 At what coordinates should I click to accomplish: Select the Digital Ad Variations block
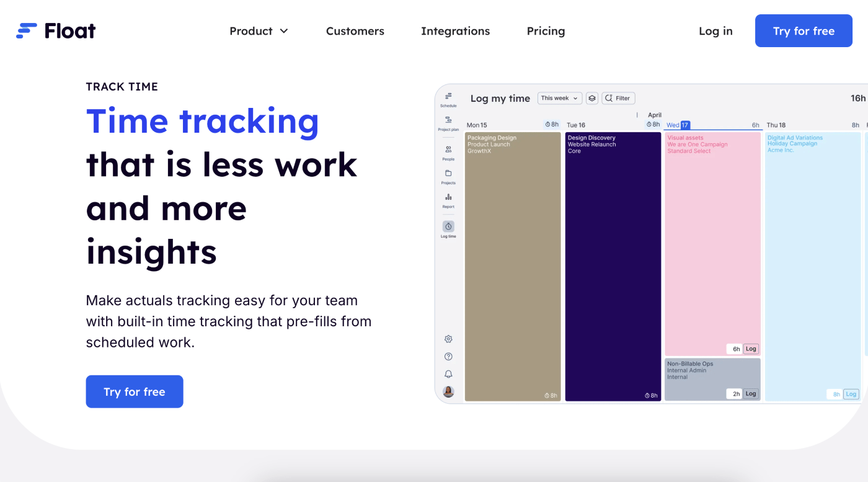(813, 267)
